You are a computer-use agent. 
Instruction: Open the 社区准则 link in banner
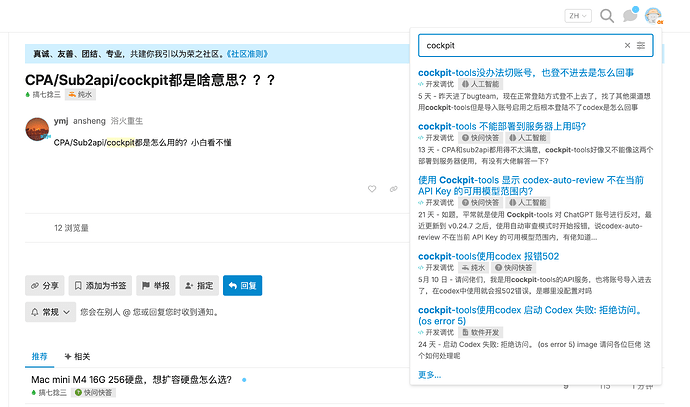247,54
